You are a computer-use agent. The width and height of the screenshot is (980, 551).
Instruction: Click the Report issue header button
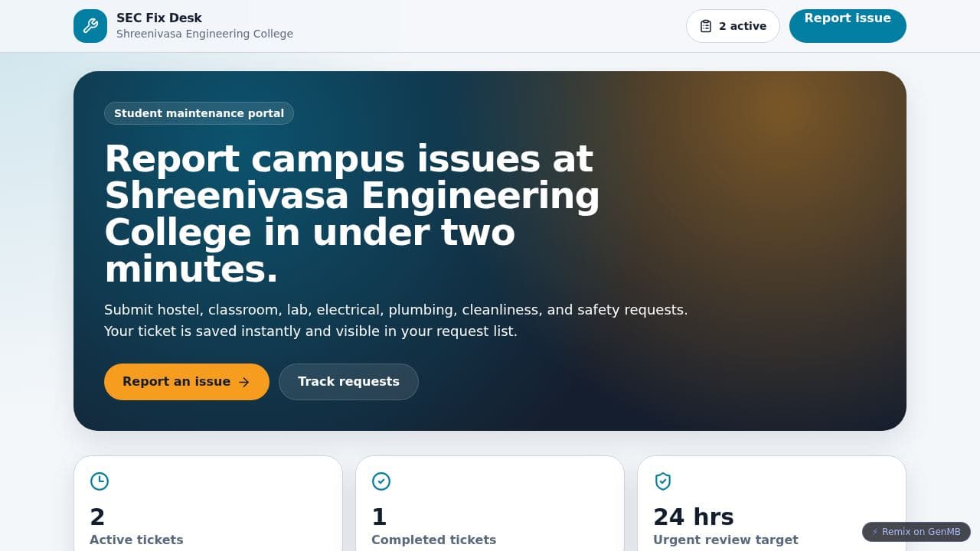(848, 26)
